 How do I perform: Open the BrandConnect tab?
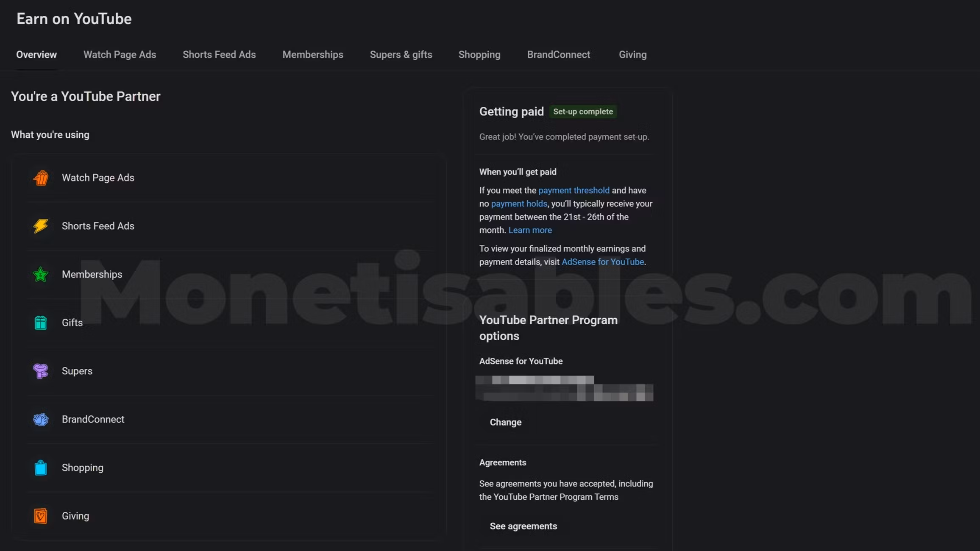[558, 55]
